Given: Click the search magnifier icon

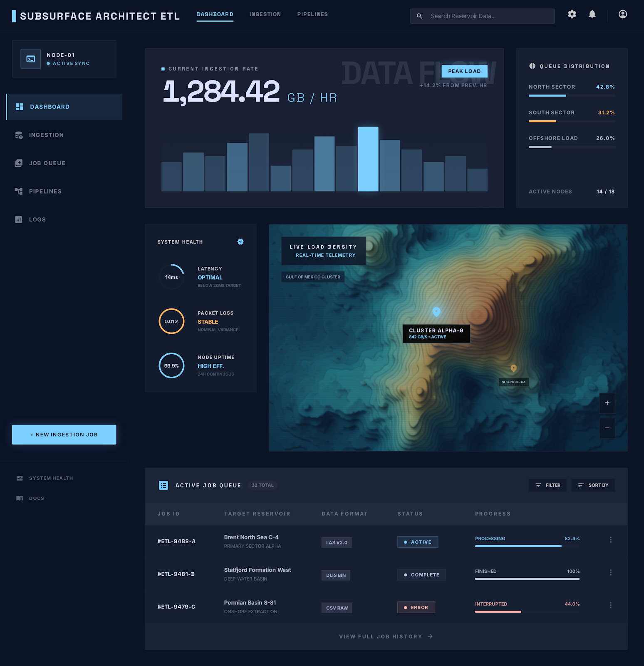Looking at the screenshot, I should [419, 16].
